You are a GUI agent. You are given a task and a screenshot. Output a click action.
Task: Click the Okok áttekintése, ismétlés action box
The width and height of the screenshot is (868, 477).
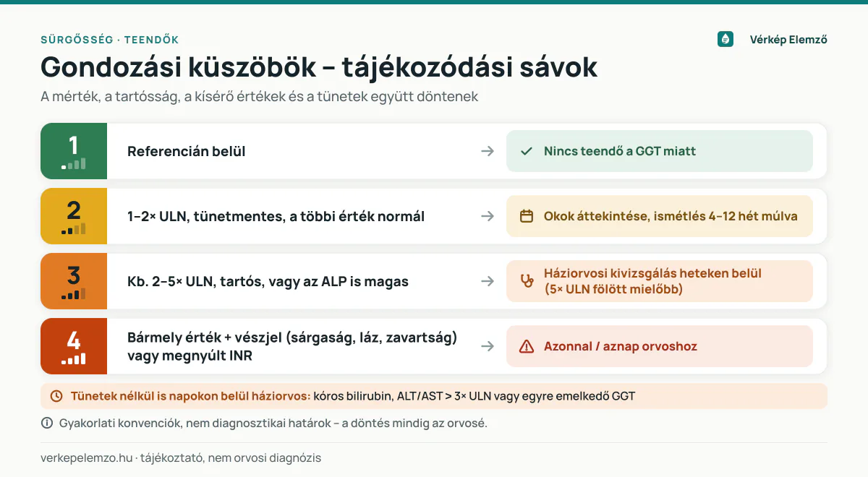660,216
